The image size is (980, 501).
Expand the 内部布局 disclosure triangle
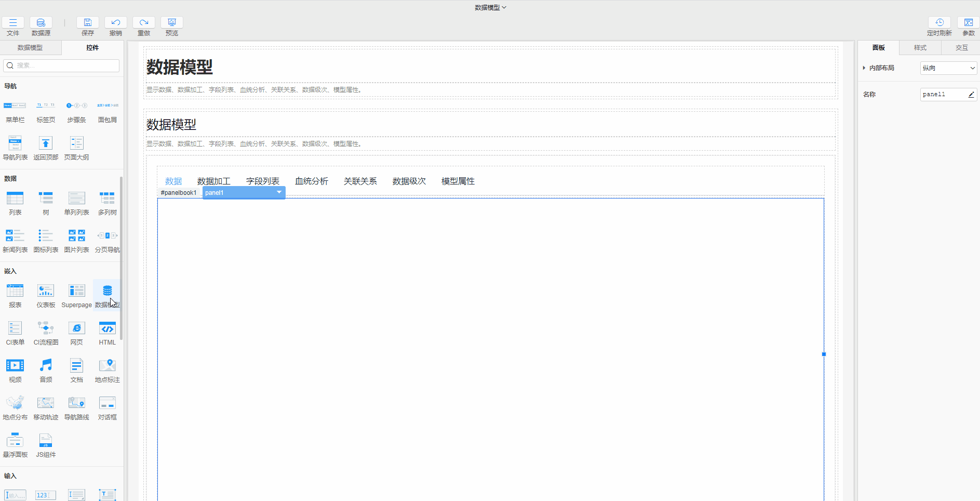click(864, 68)
